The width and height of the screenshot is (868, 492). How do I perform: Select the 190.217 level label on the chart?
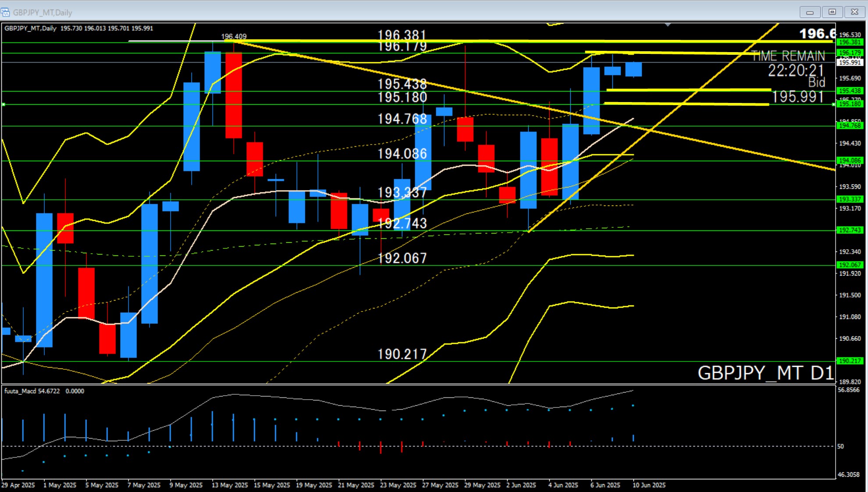402,354
